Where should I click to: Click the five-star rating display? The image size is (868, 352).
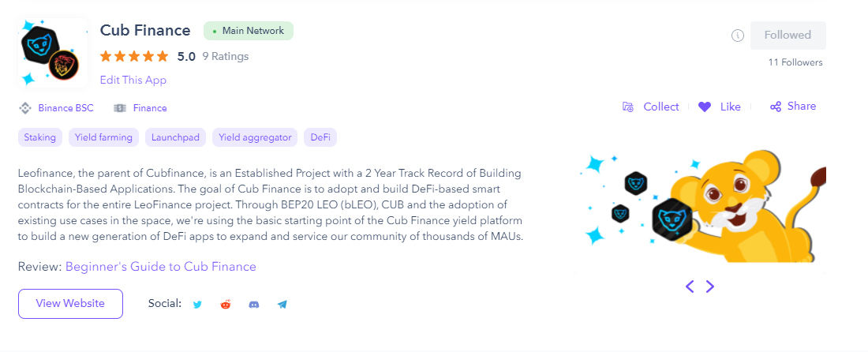tap(134, 57)
